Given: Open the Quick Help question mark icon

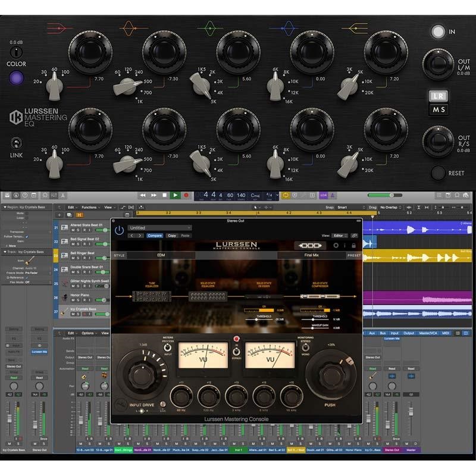Looking at the screenshot, I should click(25, 195).
